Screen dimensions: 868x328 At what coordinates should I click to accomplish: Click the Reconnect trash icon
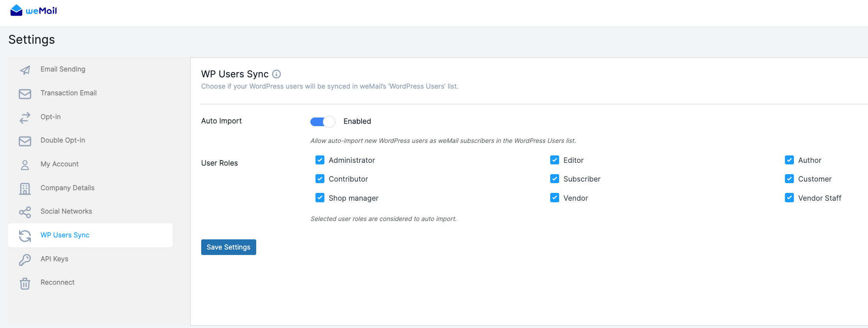click(x=25, y=283)
